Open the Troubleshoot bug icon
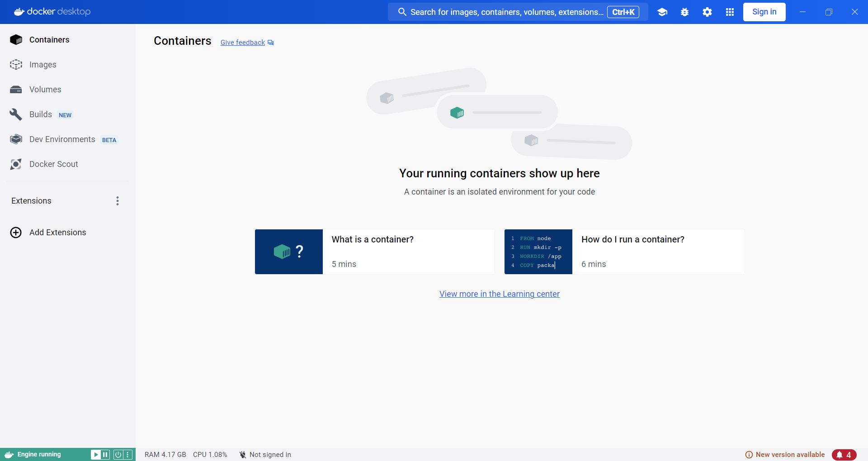The width and height of the screenshot is (868, 461). (x=684, y=12)
